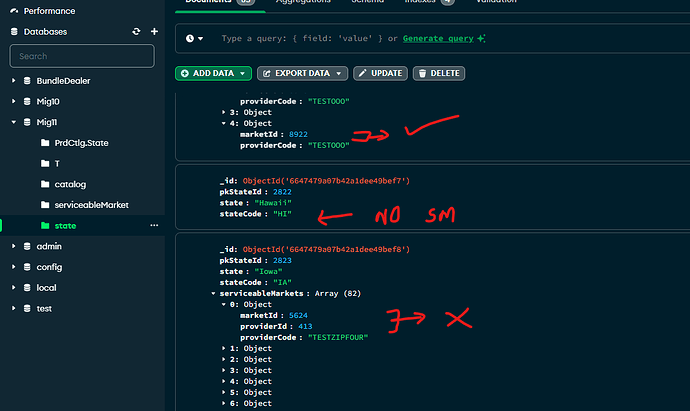Open the EXPORT DATA dropdown
Screen dimensions: 690x411
[x=302, y=73]
